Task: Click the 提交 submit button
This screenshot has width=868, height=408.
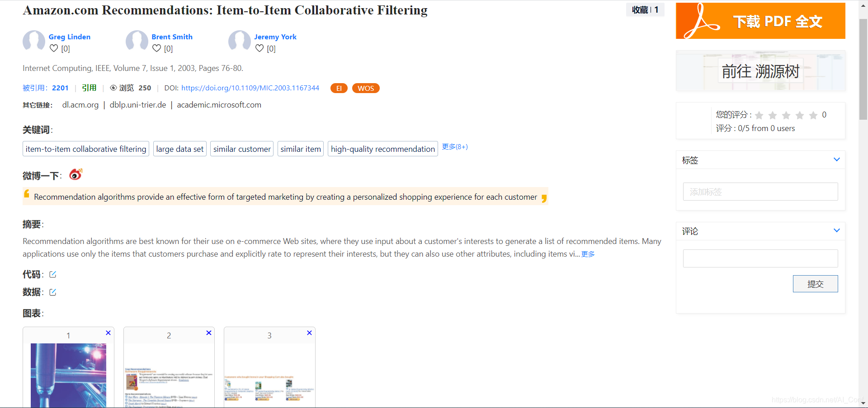Action: tap(816, 284)
